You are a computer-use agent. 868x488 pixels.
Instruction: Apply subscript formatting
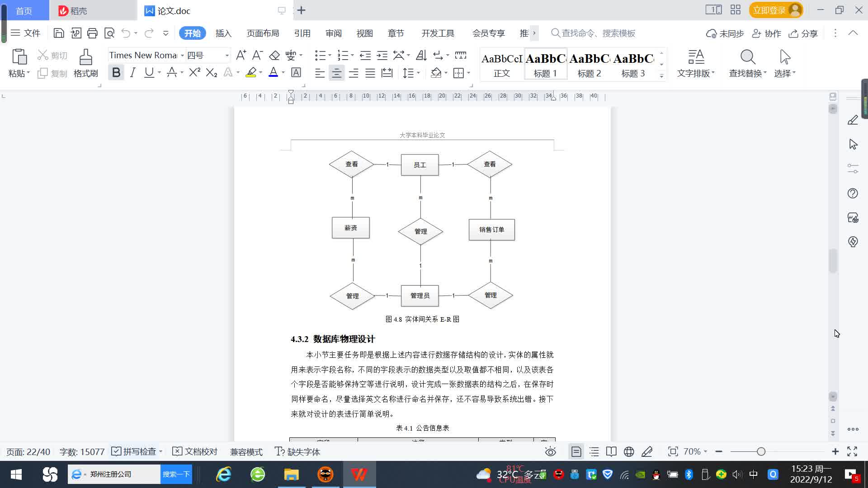click(x=212, y=72)
